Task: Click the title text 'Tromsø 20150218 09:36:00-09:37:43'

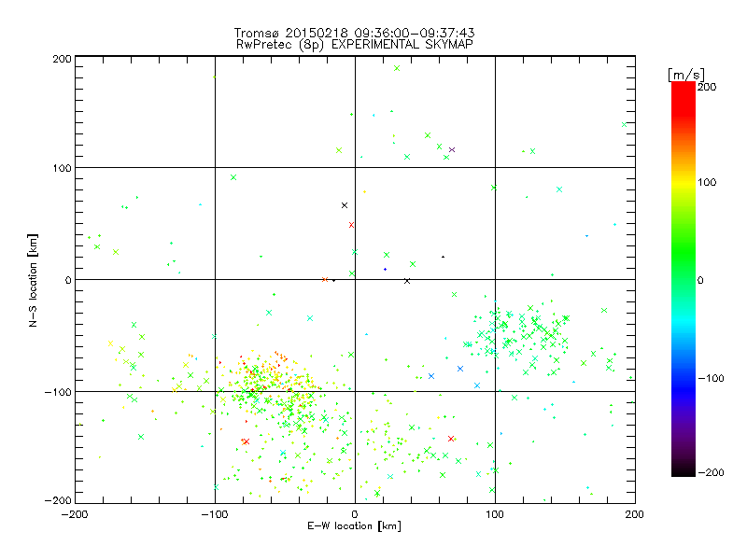Action: [354, 33]
